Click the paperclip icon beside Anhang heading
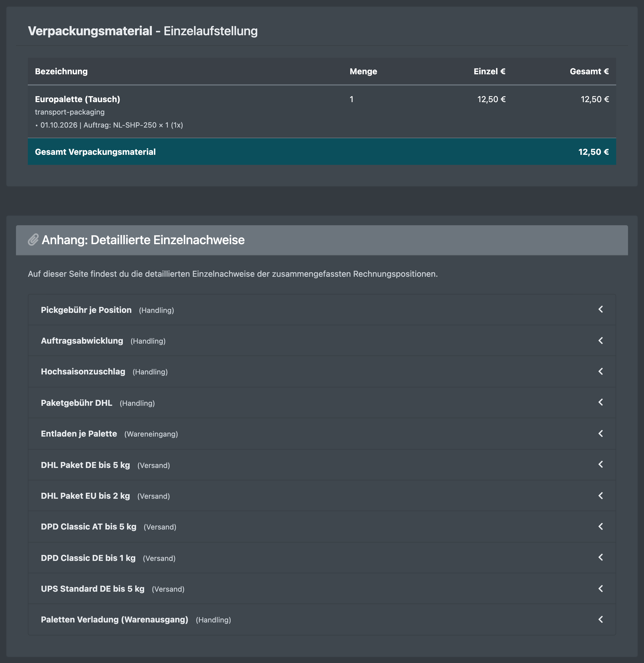 coord(33,240)
